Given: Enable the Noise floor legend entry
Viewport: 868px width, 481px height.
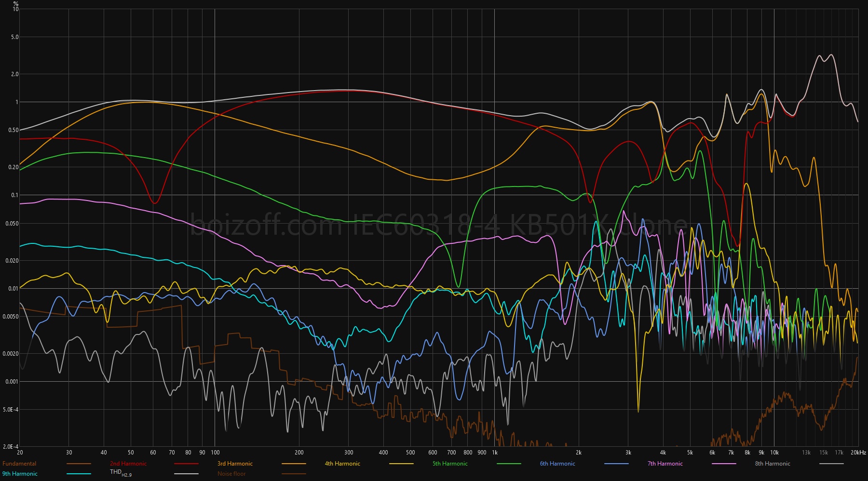Looking at the screenshot, I should [231, 474].
